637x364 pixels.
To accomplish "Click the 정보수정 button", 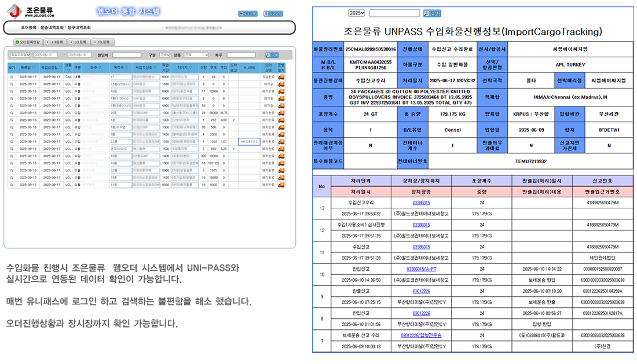I will 273,14.
